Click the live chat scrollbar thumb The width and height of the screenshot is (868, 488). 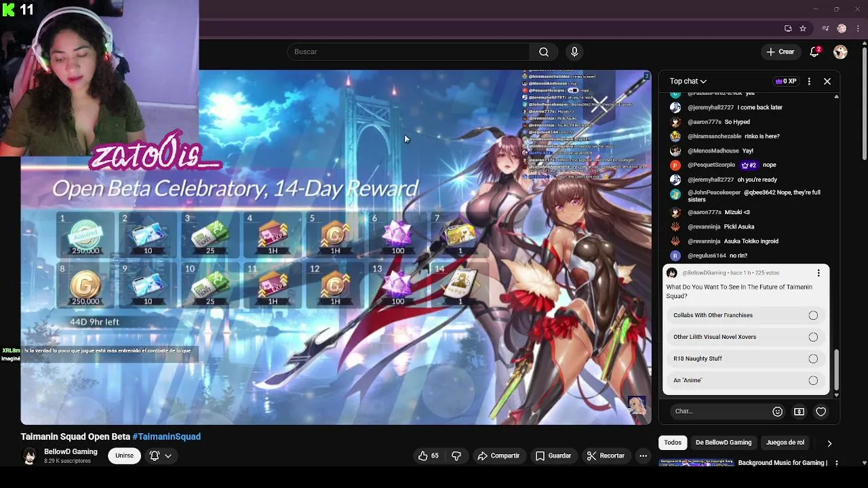pyautogui.click(x=836, y=369)
